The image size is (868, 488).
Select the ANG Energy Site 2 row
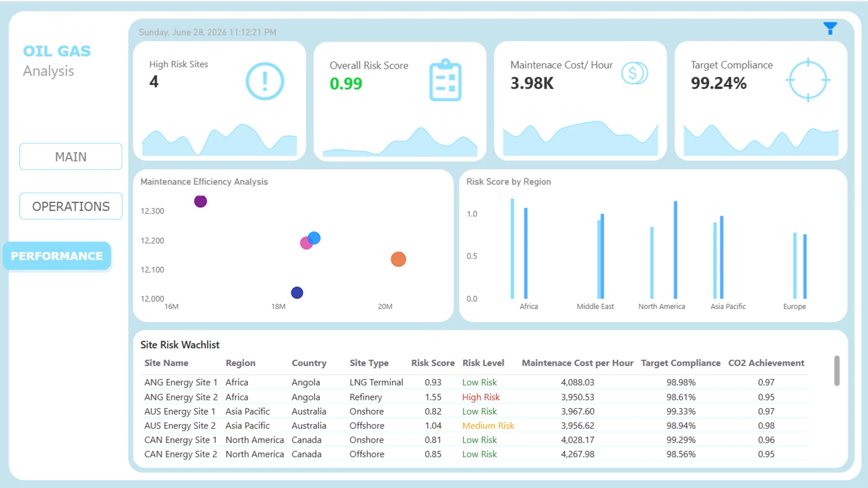click(474, 397)
